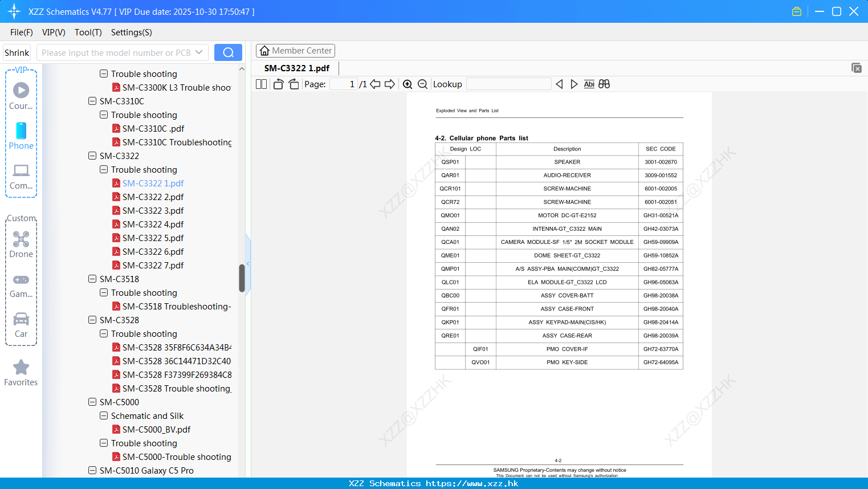Click the yellow briefcase icon in title bar
Image resolution: width=868 pixels, height=489 pixels.
pos(797,11)
